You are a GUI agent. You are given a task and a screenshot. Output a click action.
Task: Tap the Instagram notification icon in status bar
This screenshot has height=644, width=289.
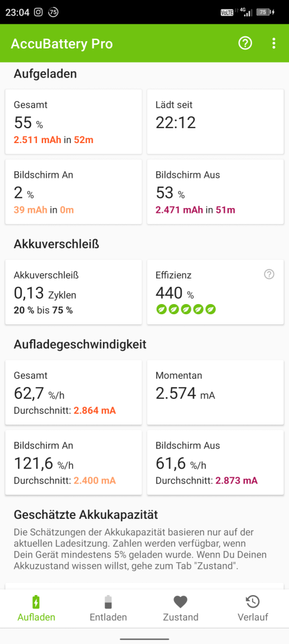click(x=38, y=12)
